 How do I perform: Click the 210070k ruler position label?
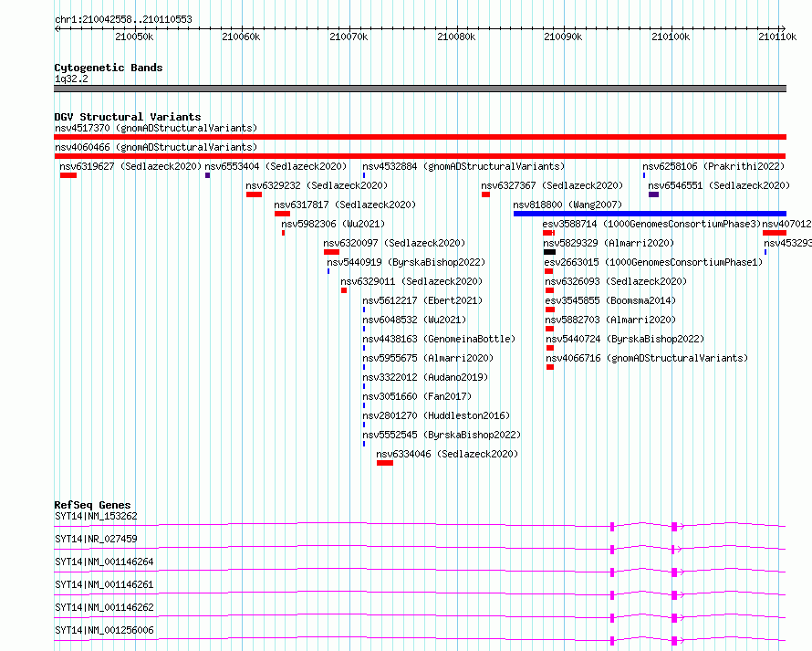(x=349, y=37)
